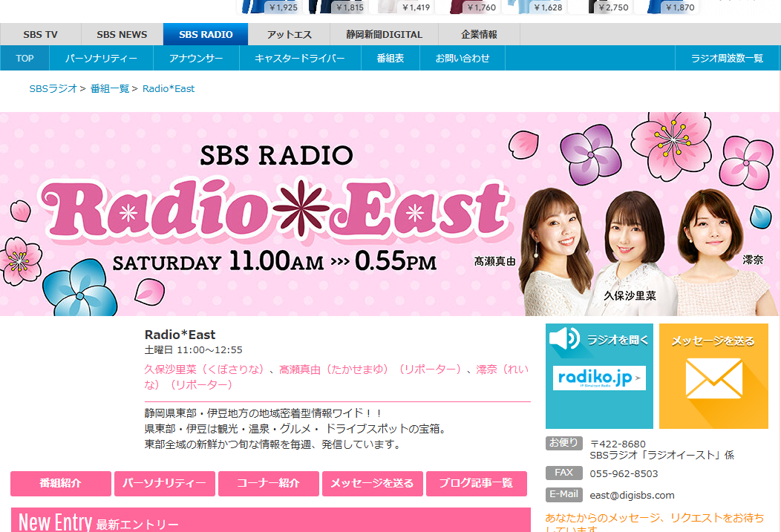Click the speaker icon on ラジオを聞く tile
Viewport: 781px width, 532px height.
564,339
